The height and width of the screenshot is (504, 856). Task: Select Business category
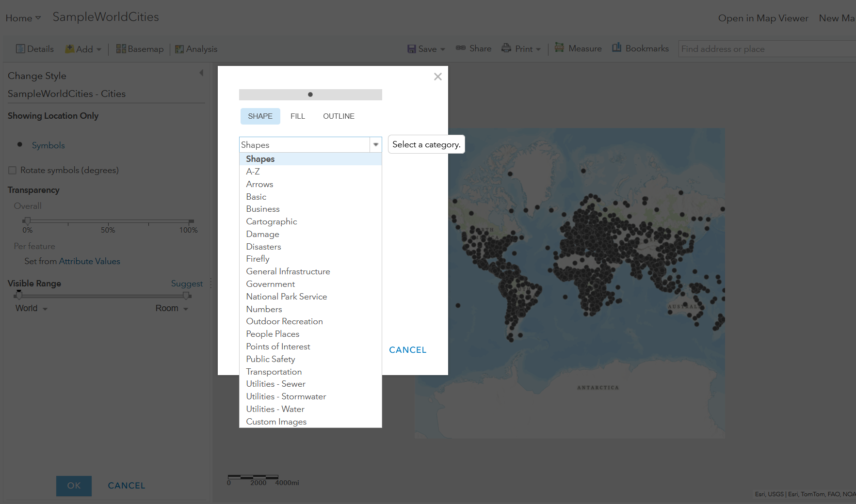point(310,209)
